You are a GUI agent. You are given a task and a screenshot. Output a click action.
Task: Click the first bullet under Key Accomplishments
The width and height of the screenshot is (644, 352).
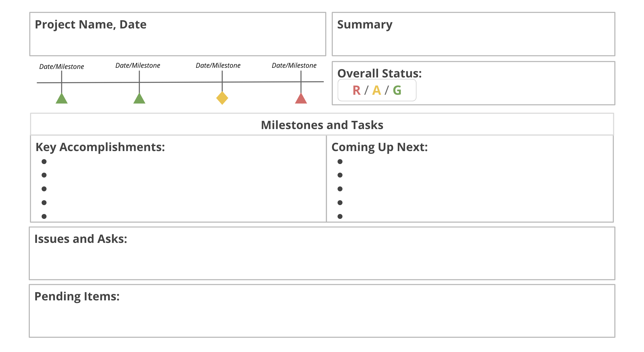[44, 162]
